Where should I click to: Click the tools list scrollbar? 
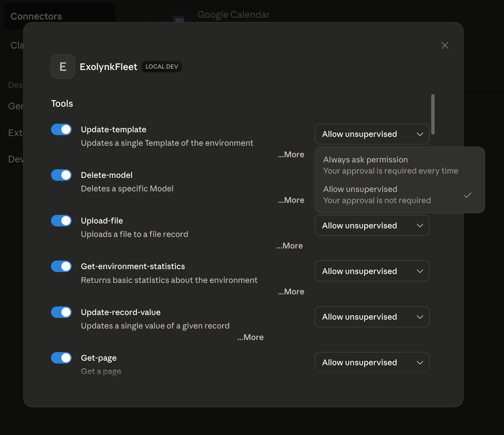click(433, 114)
